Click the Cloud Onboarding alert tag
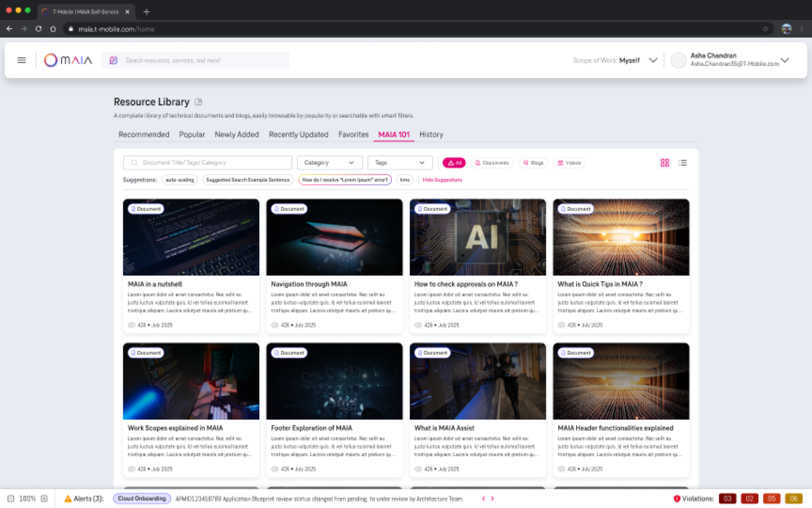Viewport: 812px width, 508px height. pos(142,499)
